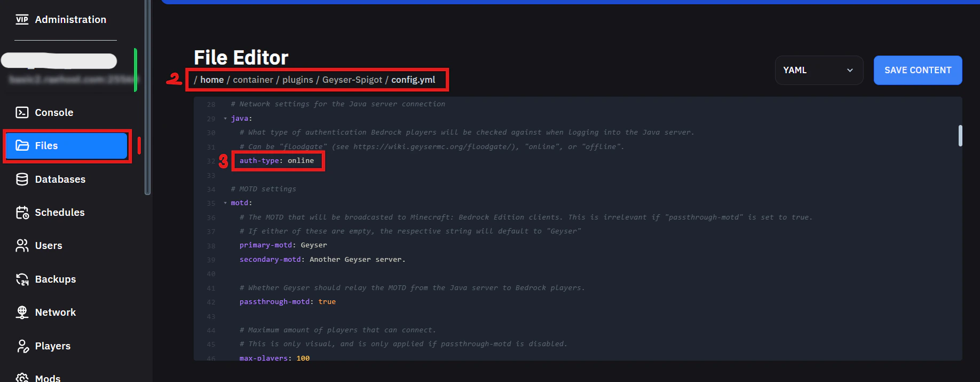Click the Console terminal icon
The image size is (980, 382).
coord(22,112)
